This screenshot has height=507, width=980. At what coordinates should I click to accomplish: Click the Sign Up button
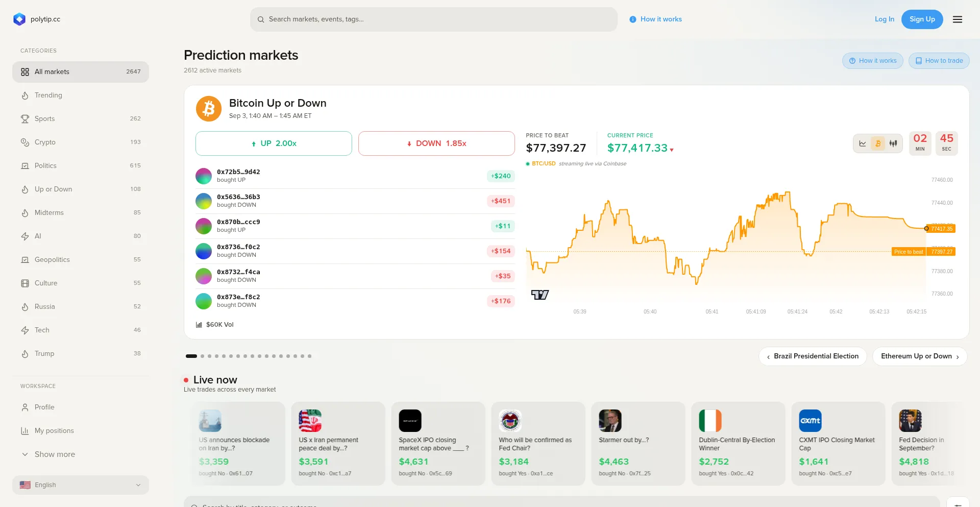coord(922,19)
